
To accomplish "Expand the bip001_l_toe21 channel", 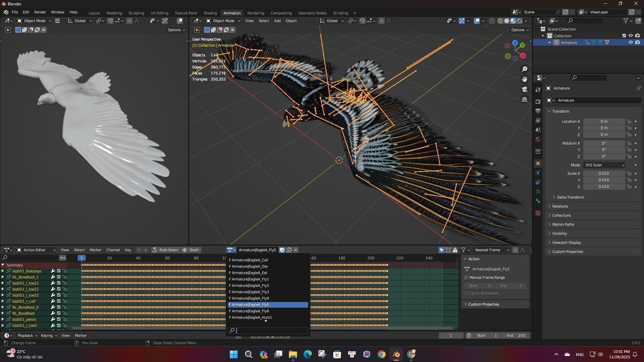I will click(3, 283).
